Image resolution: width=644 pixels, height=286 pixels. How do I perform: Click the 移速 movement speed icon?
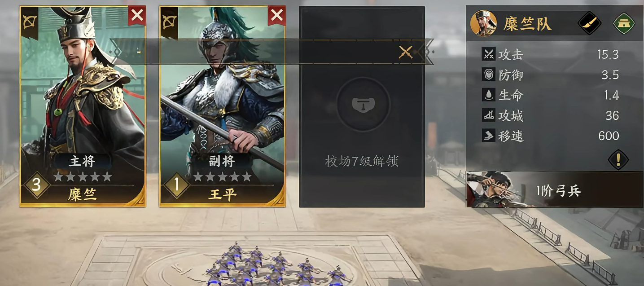coord(488,136)
